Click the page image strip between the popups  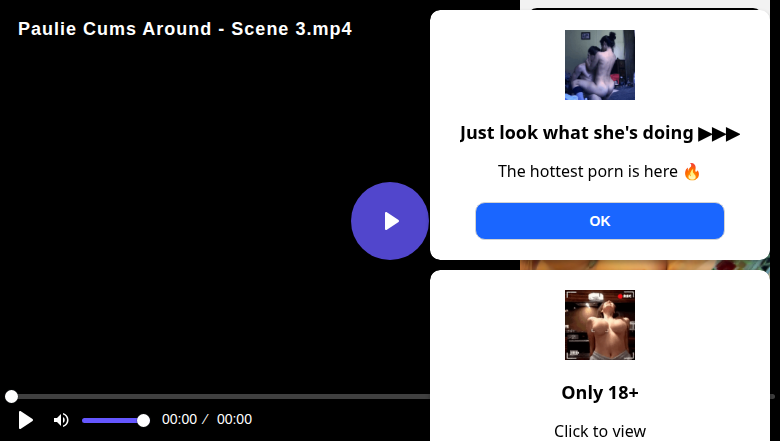pyautogui.click(x=645, y=265)
